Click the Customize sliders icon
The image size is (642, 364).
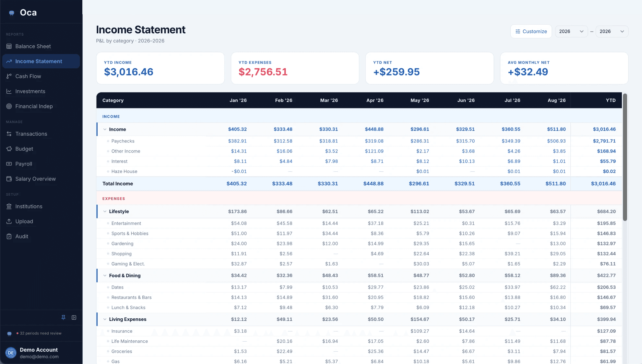coord(518,31)
